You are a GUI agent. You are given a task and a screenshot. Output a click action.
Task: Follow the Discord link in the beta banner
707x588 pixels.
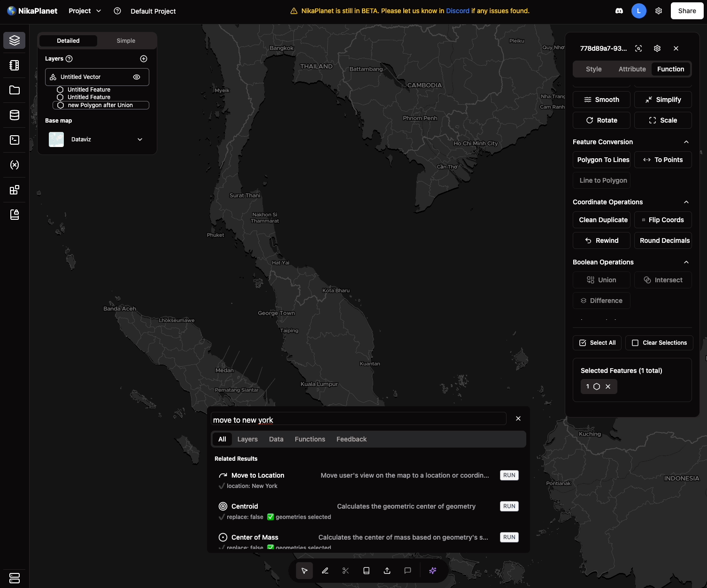coord(458,11)
